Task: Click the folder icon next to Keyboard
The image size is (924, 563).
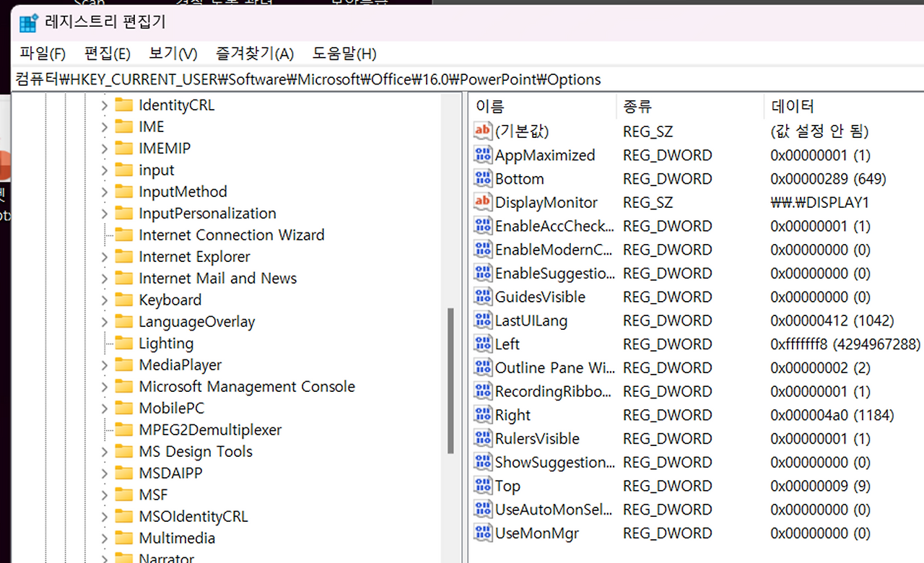Action: pos(124,300)
